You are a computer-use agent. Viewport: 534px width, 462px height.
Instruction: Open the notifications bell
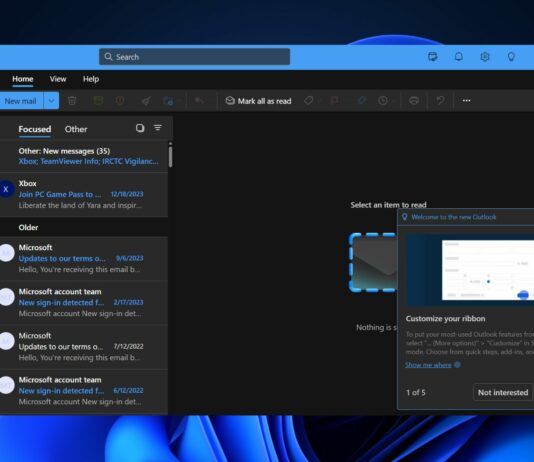[459, 57]
